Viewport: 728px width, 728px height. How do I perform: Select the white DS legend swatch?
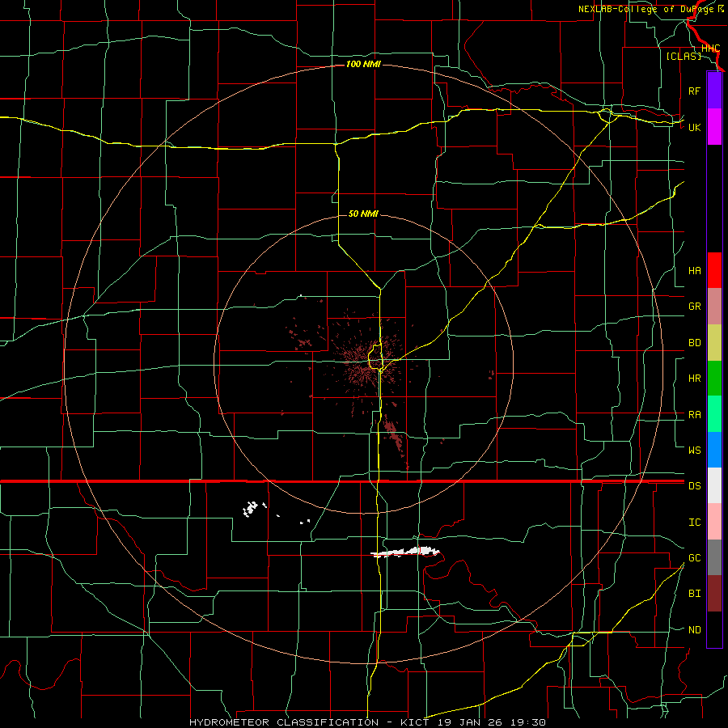click(x=714, y=485)
